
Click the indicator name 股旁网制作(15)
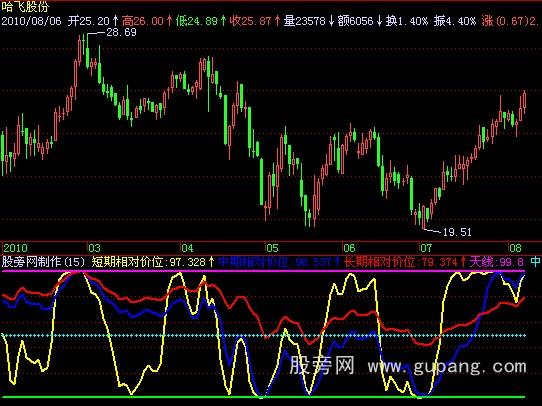(x=43, y=262)
